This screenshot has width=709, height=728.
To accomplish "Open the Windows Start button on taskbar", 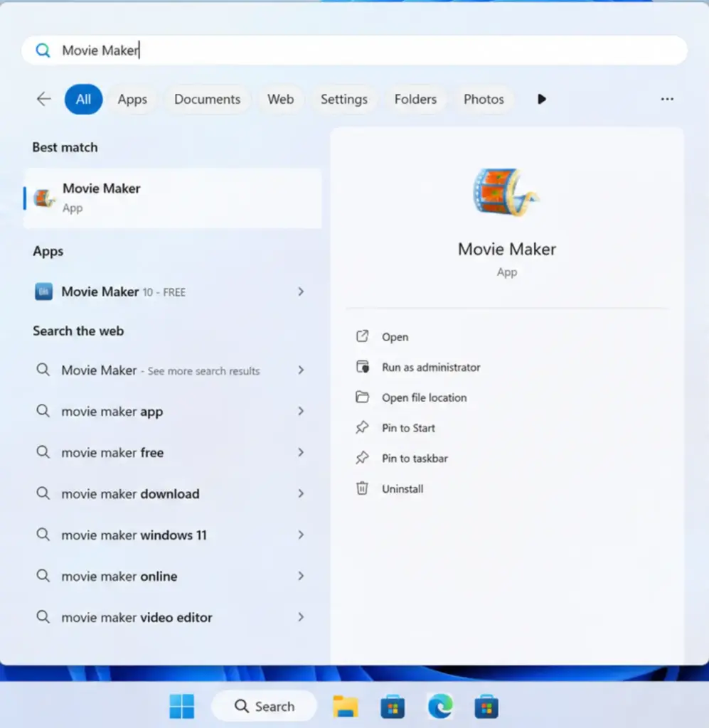I will [x=182, y=706].
